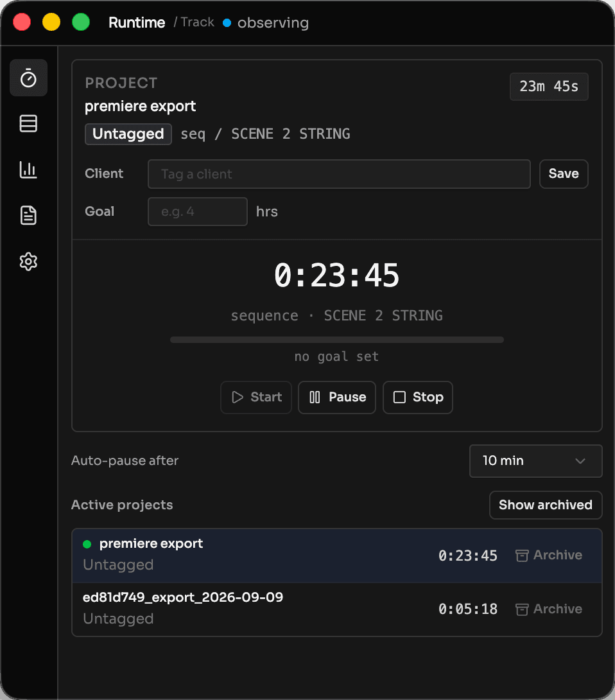Start the timer

256,398
